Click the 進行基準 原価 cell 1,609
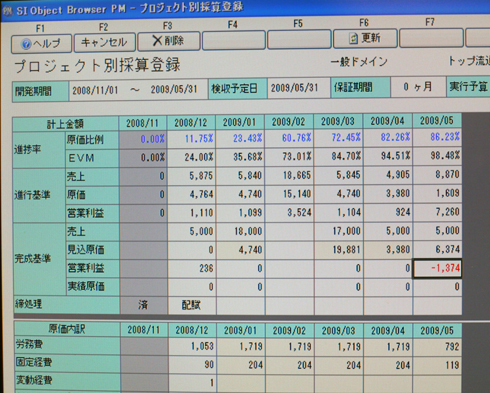Screen dimensions: 490x393 [x=437, y=193]
